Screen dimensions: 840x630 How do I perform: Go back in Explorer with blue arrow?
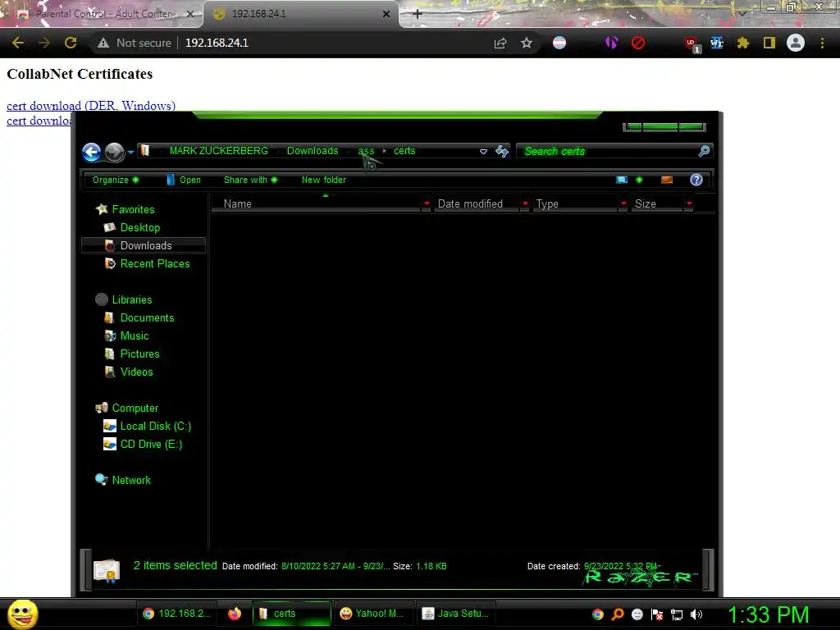tap(92, 152)
